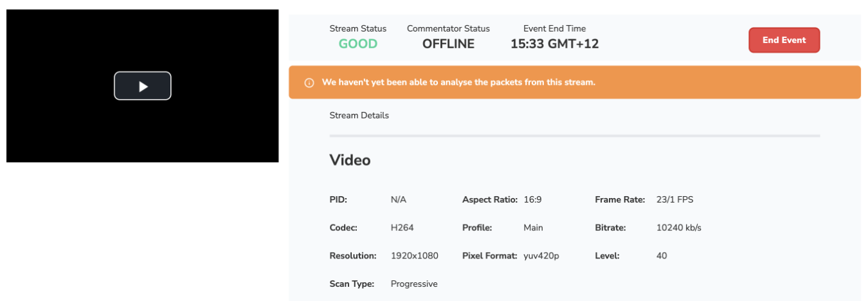Image resolution: width=868 pixels, height=301 pixels.
Task: Click the 16:9 aspect ratio value
Action: coord(532,199)
